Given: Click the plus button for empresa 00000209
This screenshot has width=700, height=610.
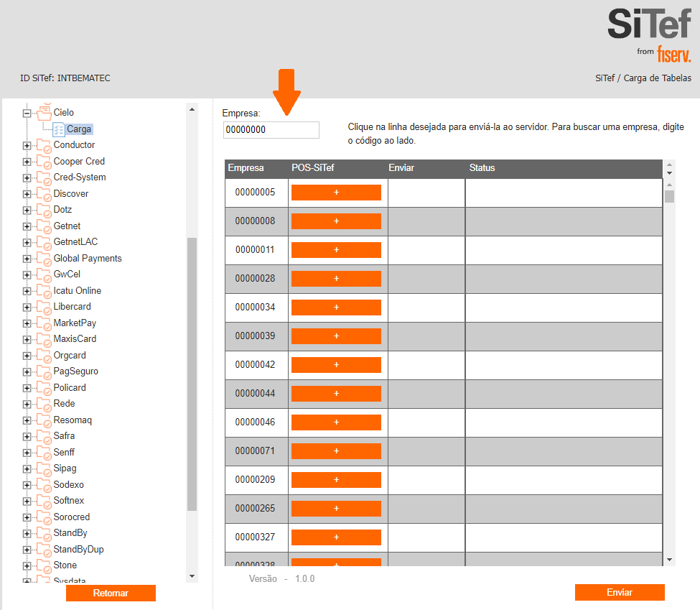Looking at the screenshot, I should [x=336, y=479].
